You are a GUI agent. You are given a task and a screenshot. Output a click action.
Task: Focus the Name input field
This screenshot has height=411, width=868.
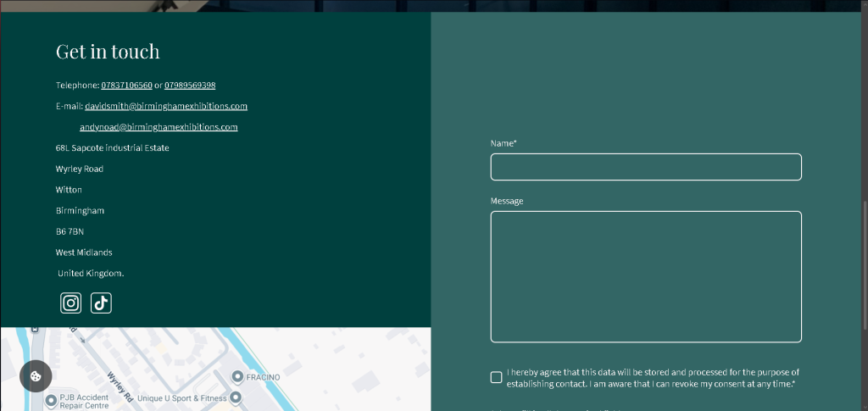click(x=646, y=167)
